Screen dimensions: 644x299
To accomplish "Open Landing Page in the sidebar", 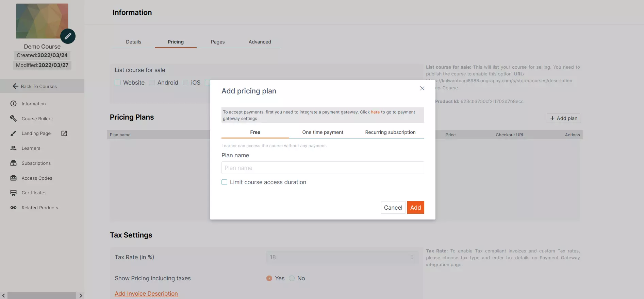I will [36, 133].
